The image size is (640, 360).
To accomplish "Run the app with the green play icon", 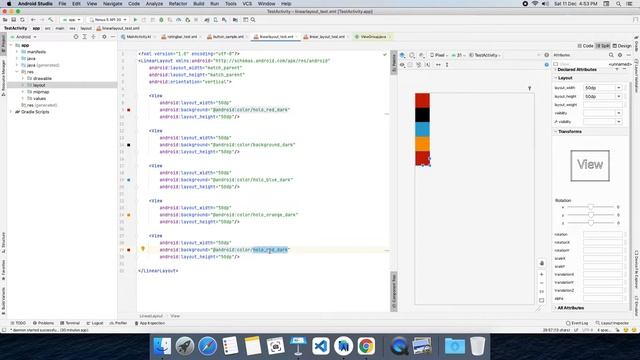I will tap(136, 20).
